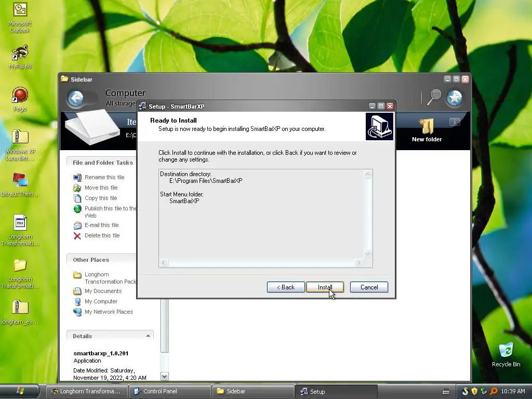Click summary box scroll up arrow
The image size is (532, 399).
click(367, 175)
